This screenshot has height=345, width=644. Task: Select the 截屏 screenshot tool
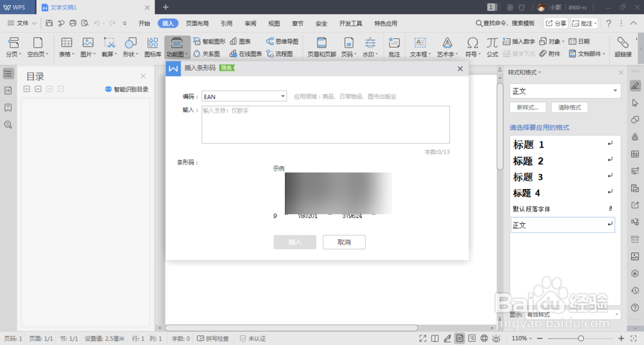(x=109, y=47)
